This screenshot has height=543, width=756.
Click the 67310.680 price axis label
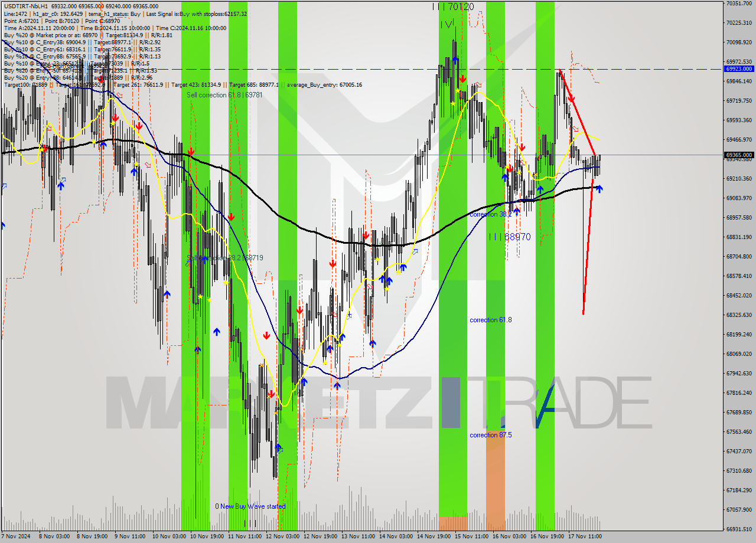tap(739, 471)
